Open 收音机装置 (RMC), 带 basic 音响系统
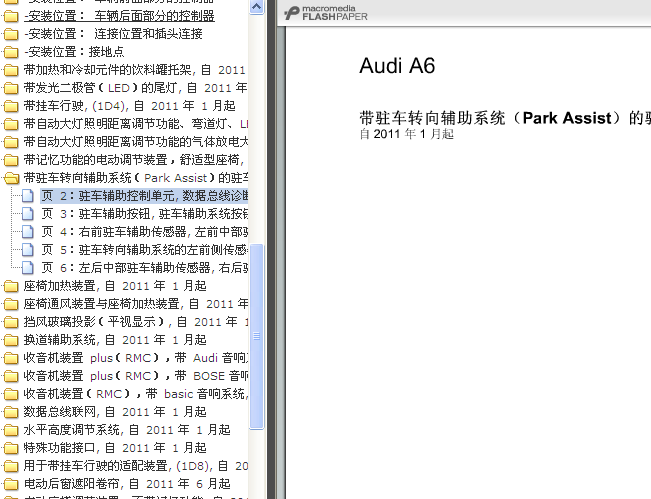Image resolution: width=651 pixels, height=499 pixels. 136,394
